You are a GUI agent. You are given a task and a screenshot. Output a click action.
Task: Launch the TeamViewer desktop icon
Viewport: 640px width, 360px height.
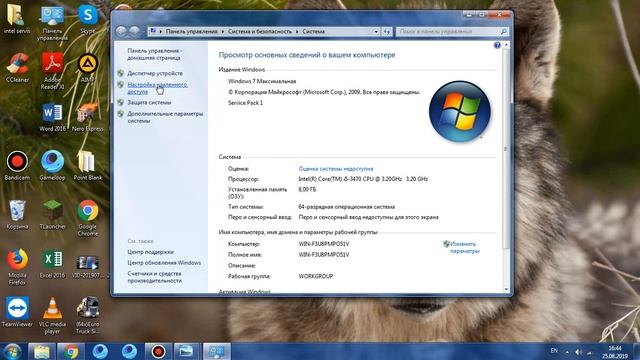(x=17, y=312)
